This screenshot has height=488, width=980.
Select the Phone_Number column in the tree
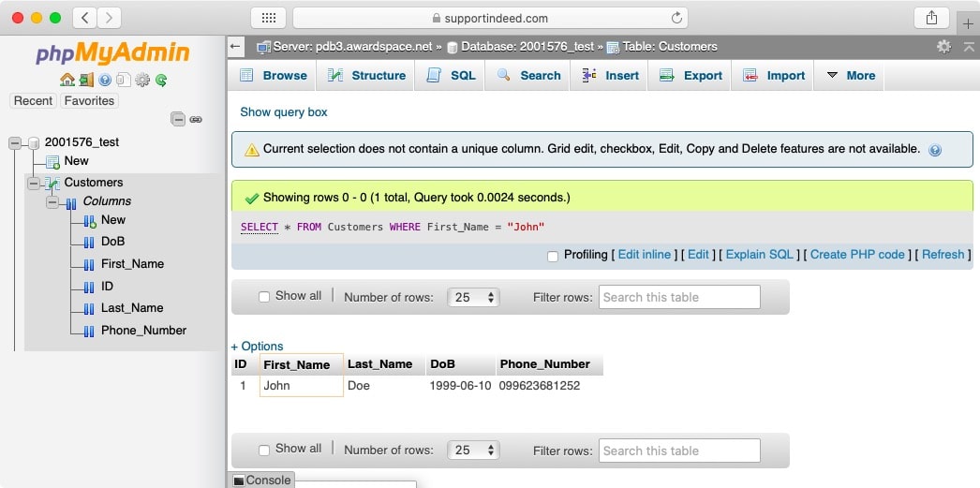pos(143,331)
